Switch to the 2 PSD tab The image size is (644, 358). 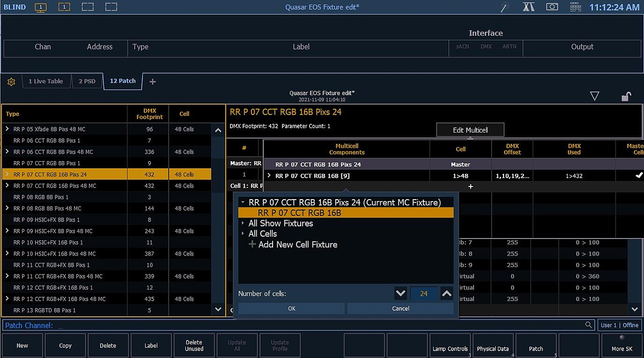click(87, 81)
